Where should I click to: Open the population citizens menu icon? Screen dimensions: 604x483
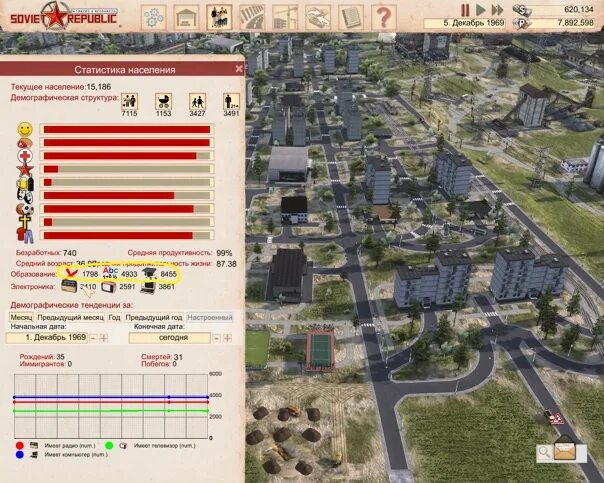coord(219,17)
